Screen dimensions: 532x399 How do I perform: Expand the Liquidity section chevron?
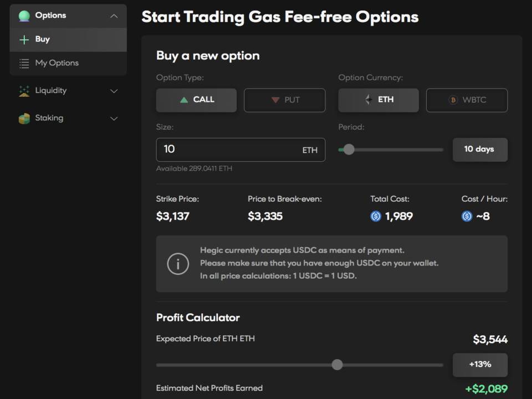click(114, 91)
